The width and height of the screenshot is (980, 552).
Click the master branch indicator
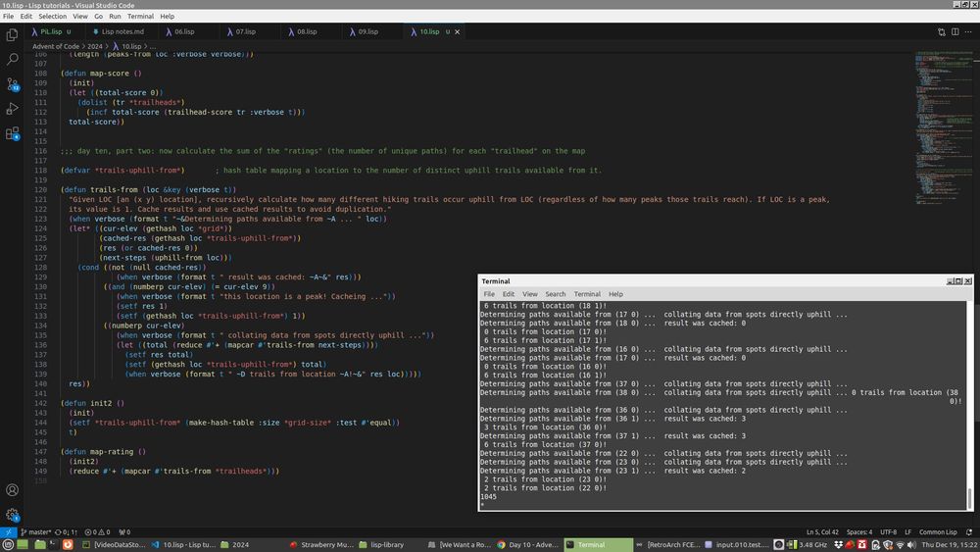click(x=37, y=531)
